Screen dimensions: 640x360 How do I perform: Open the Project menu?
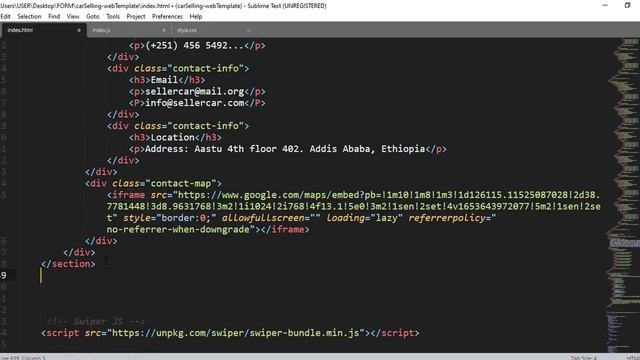pos(136,16)
